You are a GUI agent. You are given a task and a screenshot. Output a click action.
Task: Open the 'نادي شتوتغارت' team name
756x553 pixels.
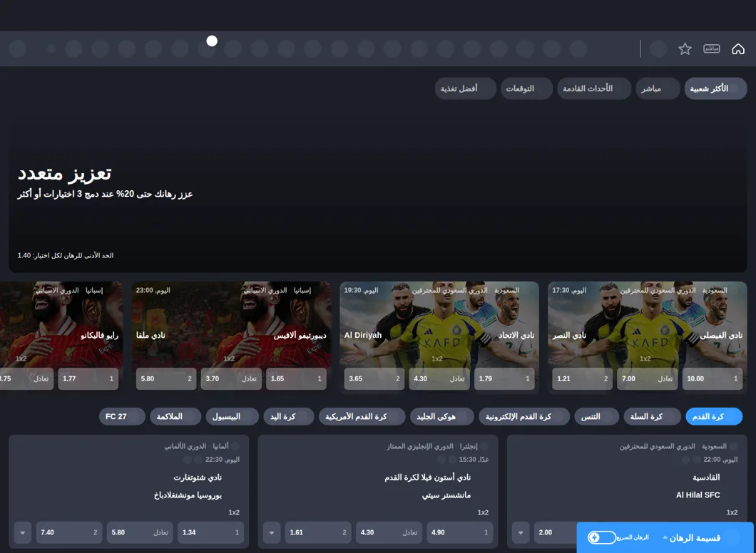point(198,477)
